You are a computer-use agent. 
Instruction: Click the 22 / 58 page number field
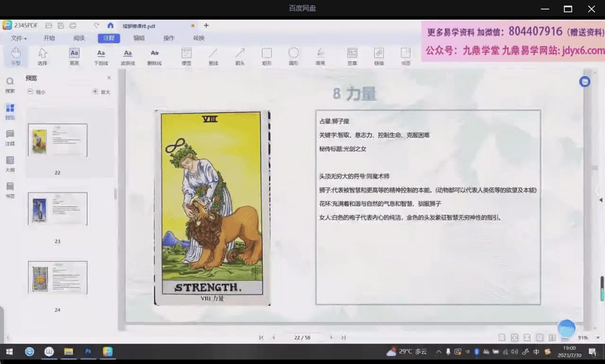click(302, 337)
